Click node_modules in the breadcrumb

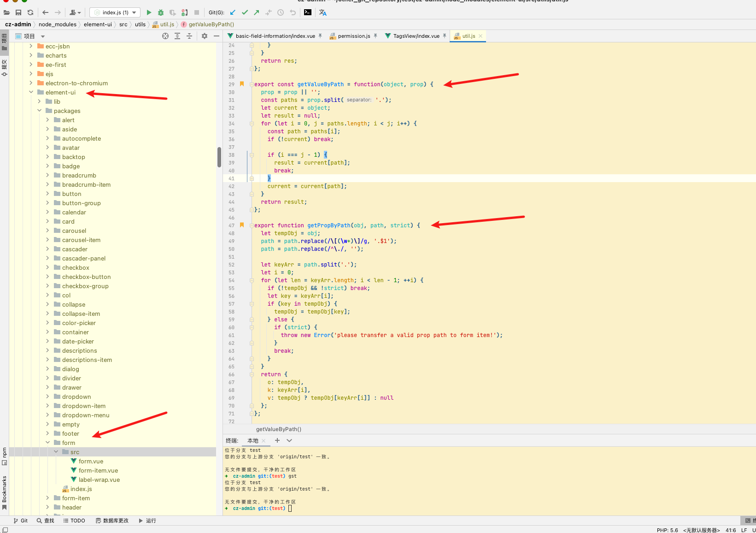tap(58, 24)
